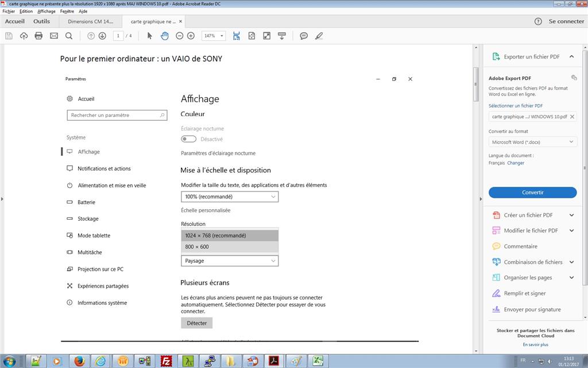Go to the Accueil tab
The width and height of the screenshot is (588, 368).
coord(14,21)
